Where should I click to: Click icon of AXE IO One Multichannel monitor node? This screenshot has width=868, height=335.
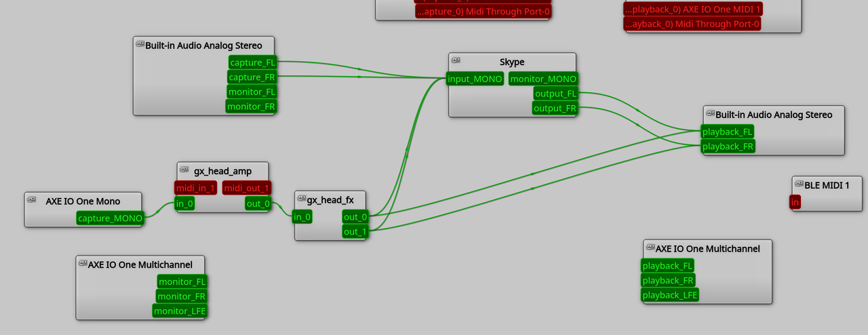click(83, 264)
